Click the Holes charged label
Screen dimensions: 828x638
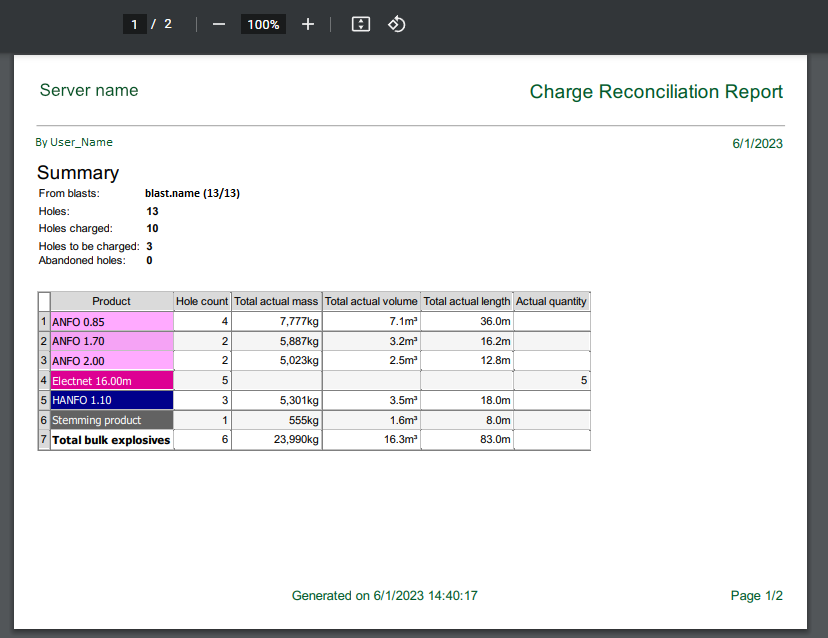[x=76, y=228]
